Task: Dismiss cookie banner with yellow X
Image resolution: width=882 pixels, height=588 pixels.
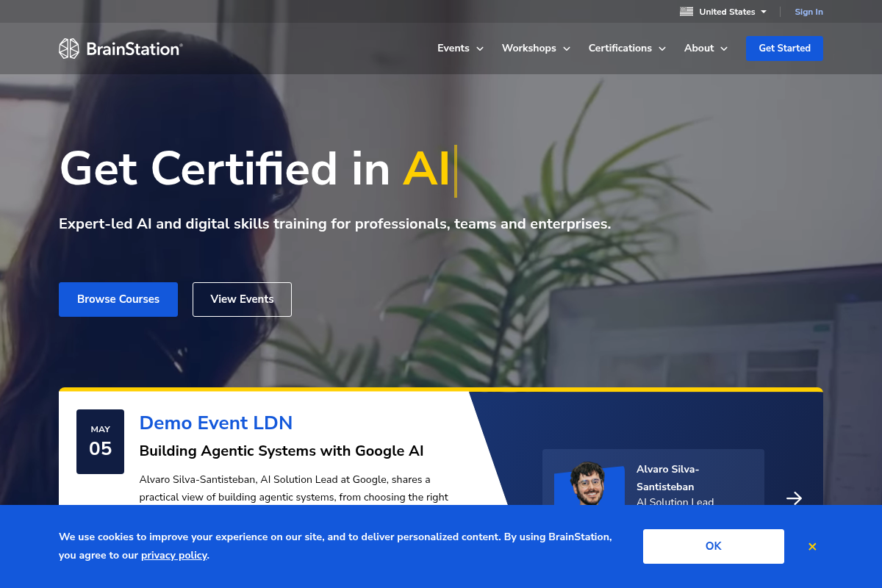Action: 812,547
